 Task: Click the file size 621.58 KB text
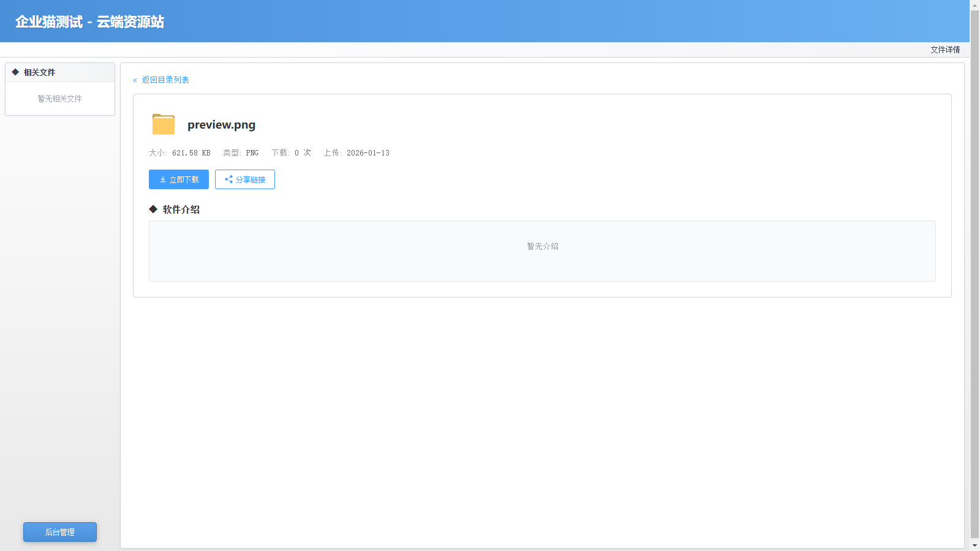(190, 153)
